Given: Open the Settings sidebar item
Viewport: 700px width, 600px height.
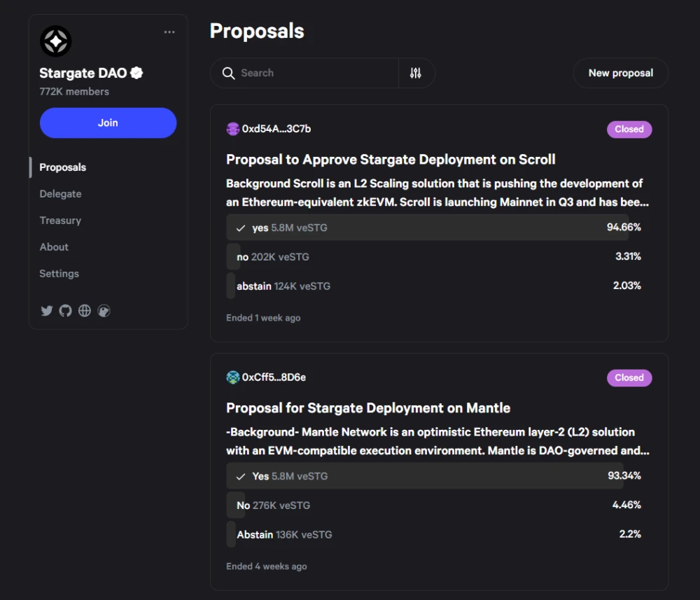Looking at the screenshot, I should (59, 273).
